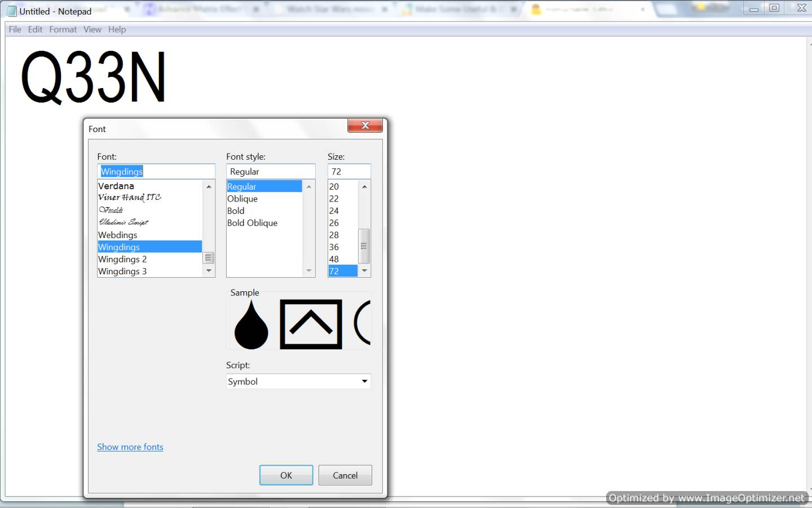Screen dimensions: 812x508
Task: Choose Bold font style
Action: point(264,211)
